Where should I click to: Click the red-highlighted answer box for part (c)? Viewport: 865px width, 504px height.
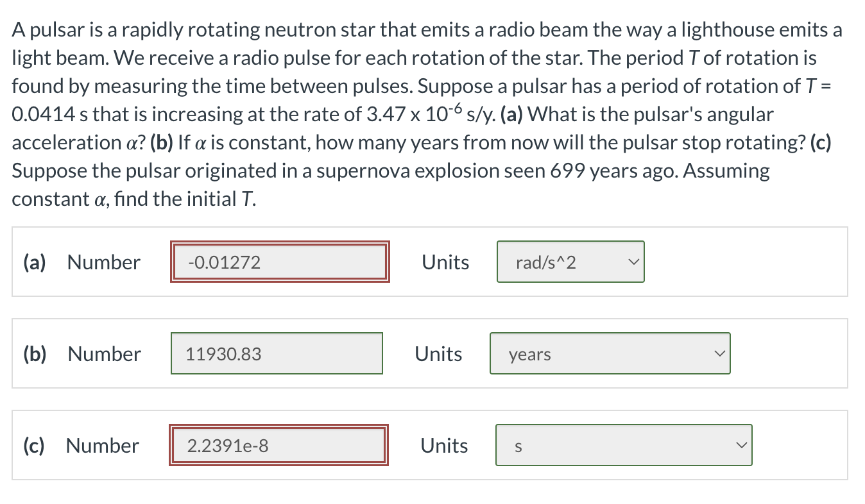(x=277, y=445)
